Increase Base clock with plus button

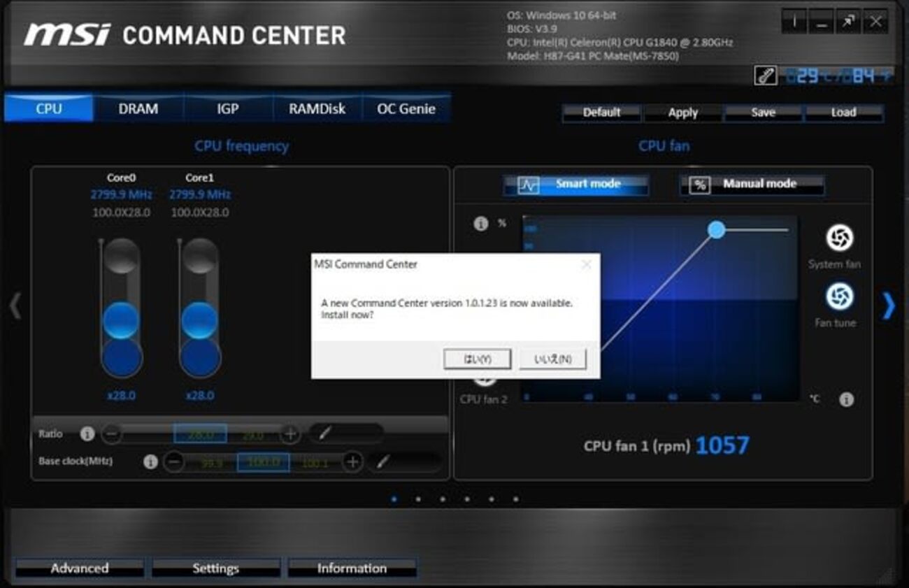point(353,462)
